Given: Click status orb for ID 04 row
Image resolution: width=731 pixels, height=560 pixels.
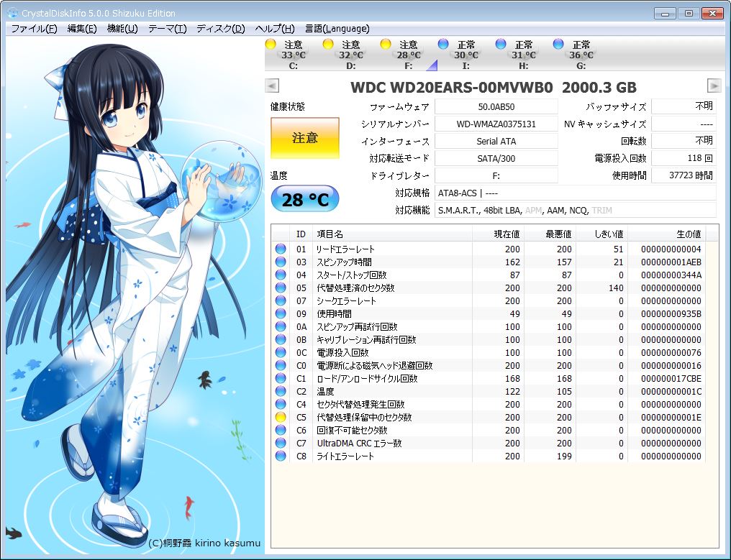Looking at the screenshot, I should 280,275.
